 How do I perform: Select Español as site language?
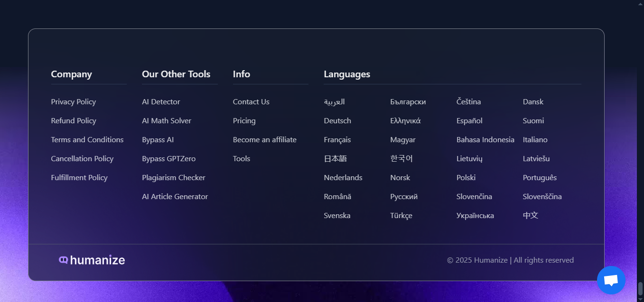click(x=469, y=121)
